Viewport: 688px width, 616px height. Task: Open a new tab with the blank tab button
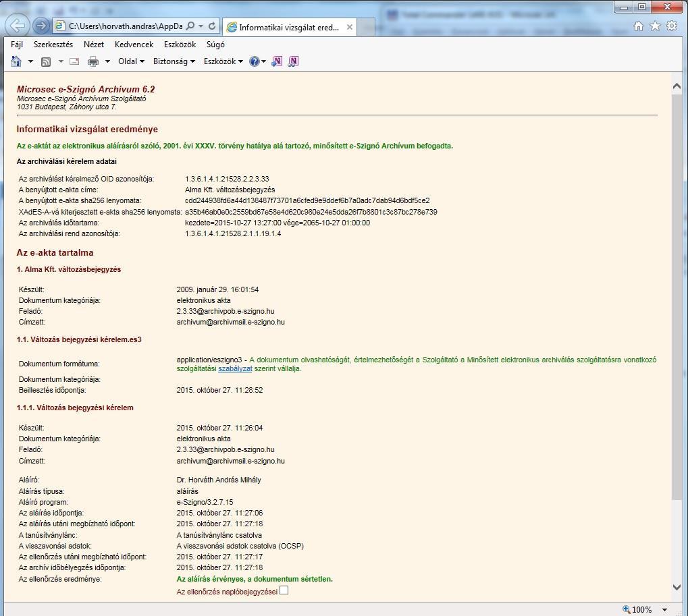coord(365,27)
